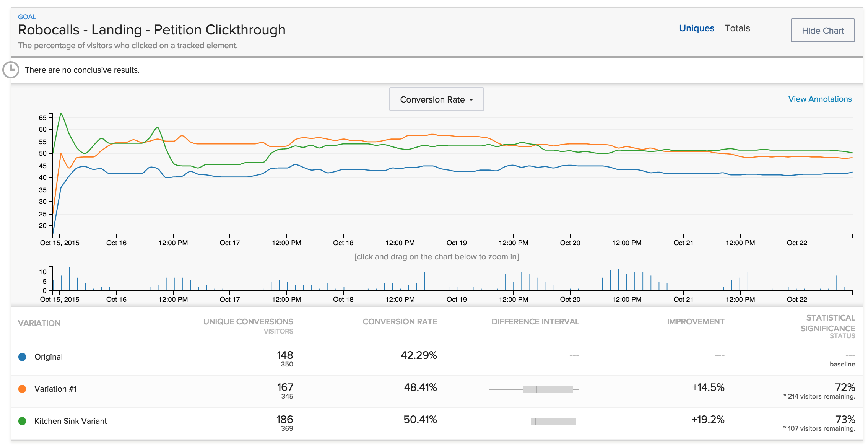Click the orange Variation #1 dot
The width and height of the screenshot is (868, 446).
tap(22, 389)
